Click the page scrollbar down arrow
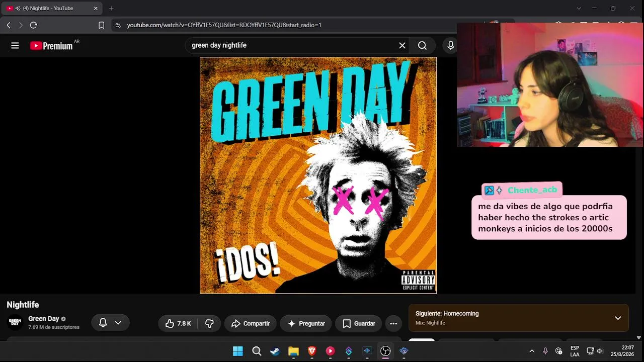 (639, 338)
